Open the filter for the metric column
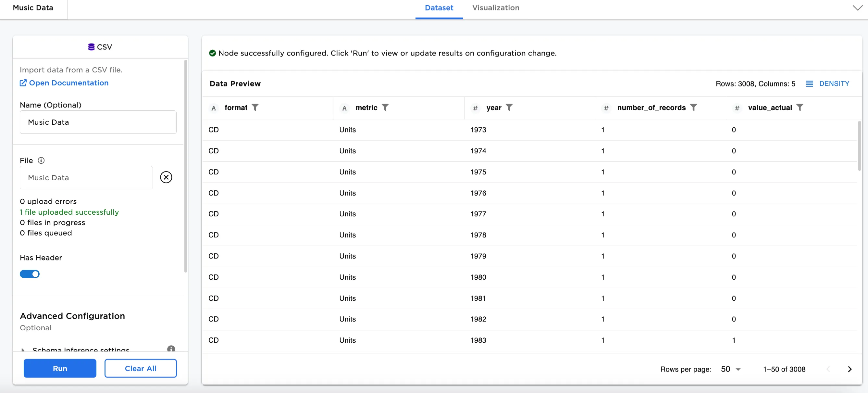This screenshot has width=868, height=393. pos(386,108)
